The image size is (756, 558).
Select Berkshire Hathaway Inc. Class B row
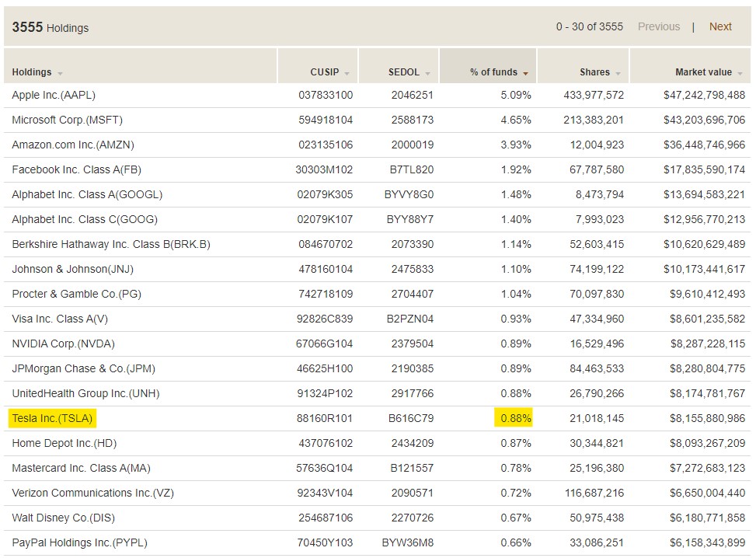(377, 245)
